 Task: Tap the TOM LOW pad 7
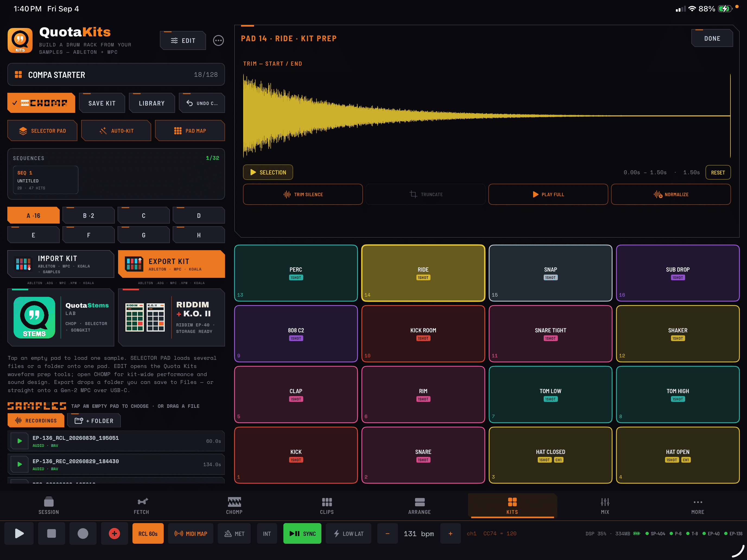[x=550, y=394]
